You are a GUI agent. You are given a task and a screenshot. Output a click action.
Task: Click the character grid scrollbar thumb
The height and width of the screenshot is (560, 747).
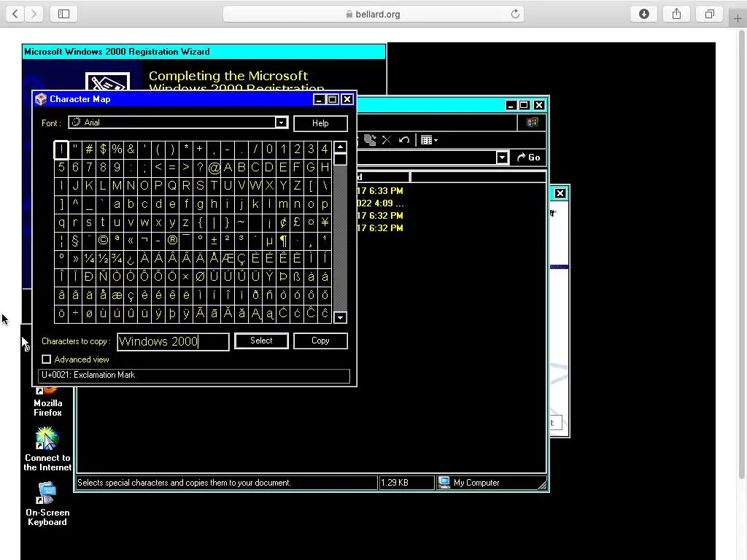coord(340,159)
